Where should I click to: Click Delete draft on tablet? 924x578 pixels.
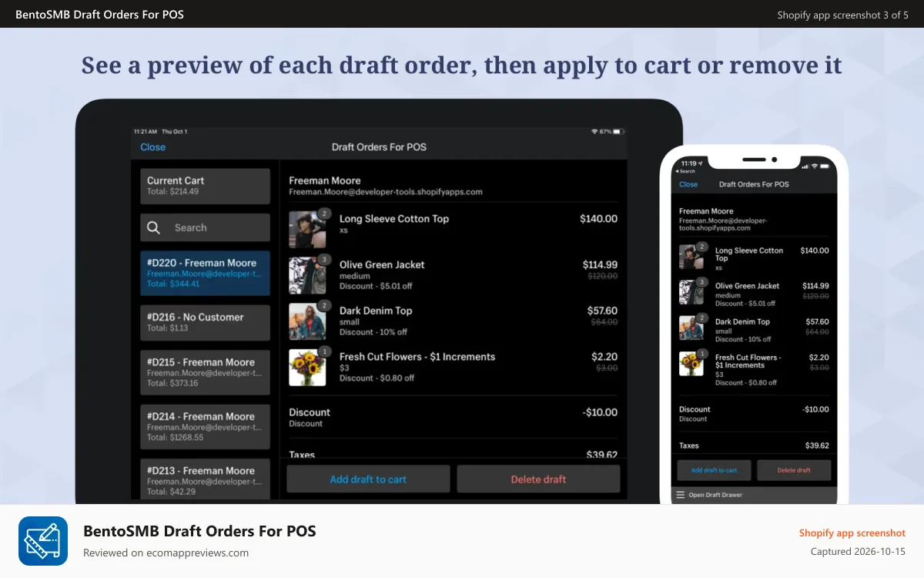click(538, 479)
